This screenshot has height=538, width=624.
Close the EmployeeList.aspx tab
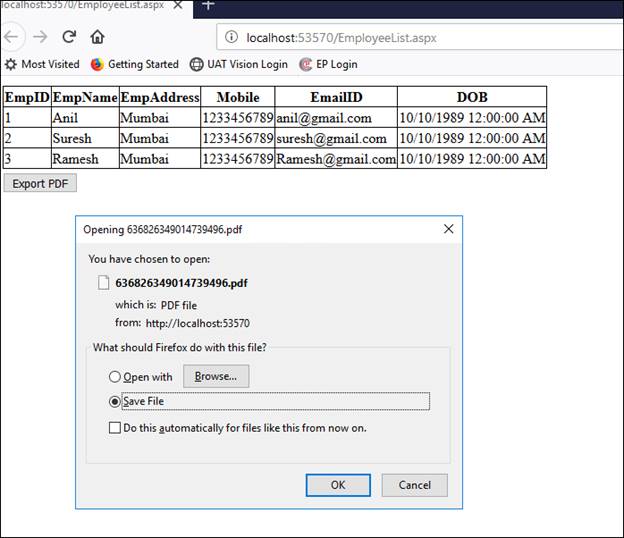pos(178,5)
